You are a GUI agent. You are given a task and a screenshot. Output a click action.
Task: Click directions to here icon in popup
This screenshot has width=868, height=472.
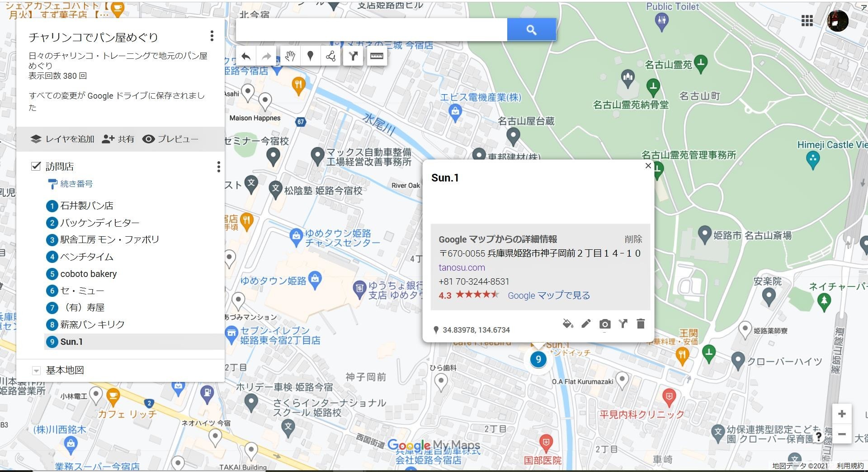click(x=623, y=324)
